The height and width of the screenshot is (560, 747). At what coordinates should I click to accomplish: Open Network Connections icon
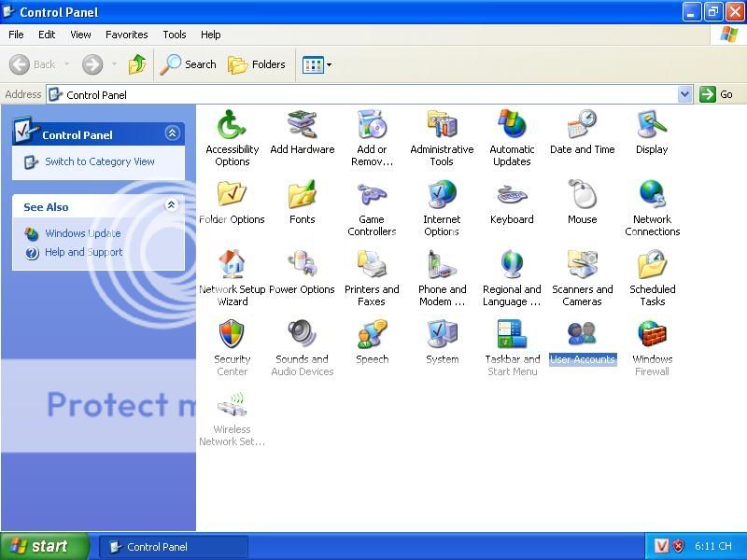652,208
